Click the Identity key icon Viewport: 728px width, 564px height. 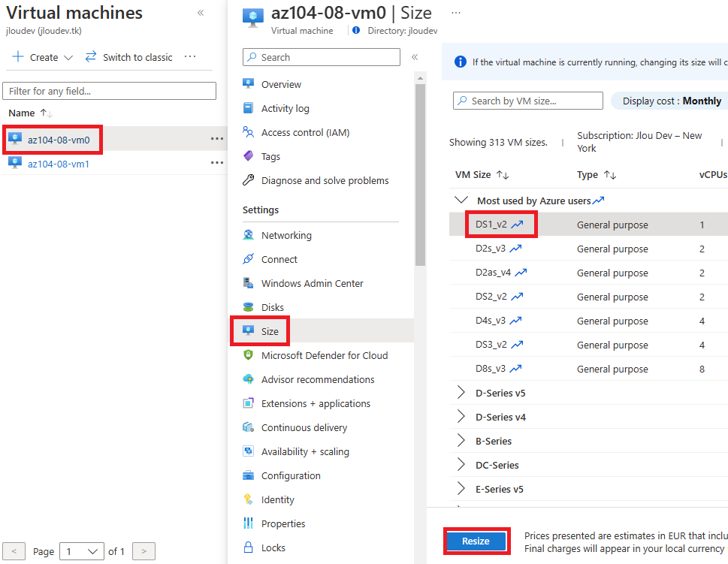coord(249,499)
